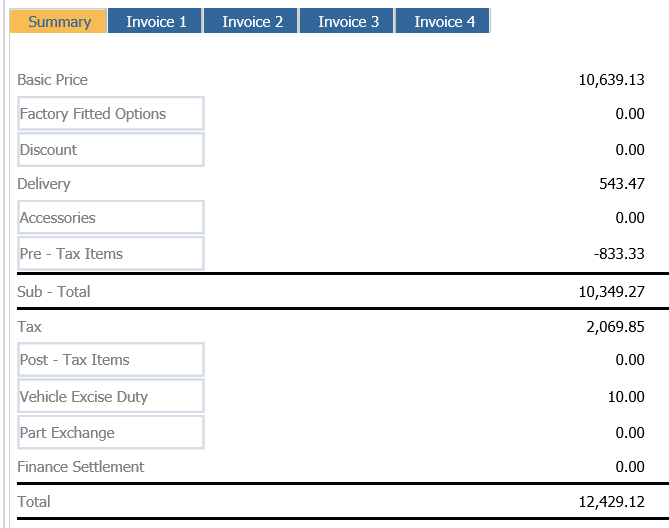Select the Accessories button
The width and height of the screenshot is (669, 528).
[x=111, y=218]
